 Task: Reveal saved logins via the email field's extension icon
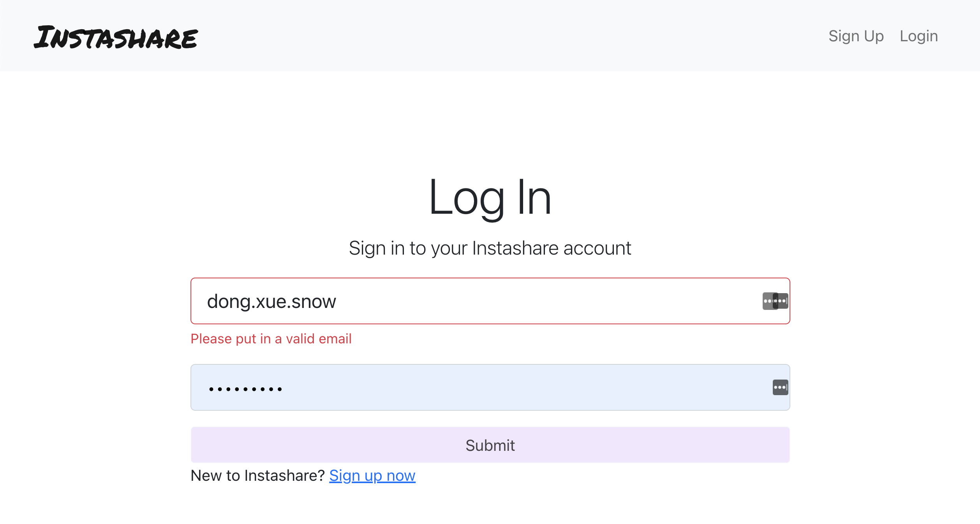tap(775, 301)
